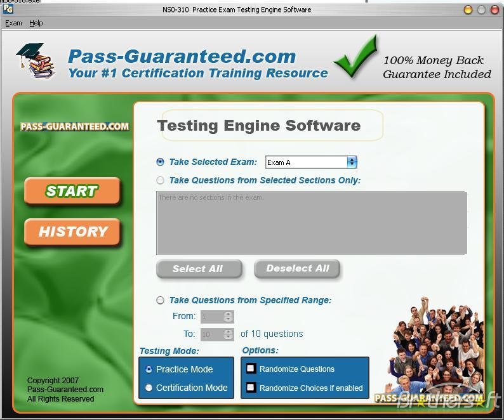The height and width of the screenshot is (420, 504).
Task: Click the graduation cap and books logo
Action: [x=36, y=61]
